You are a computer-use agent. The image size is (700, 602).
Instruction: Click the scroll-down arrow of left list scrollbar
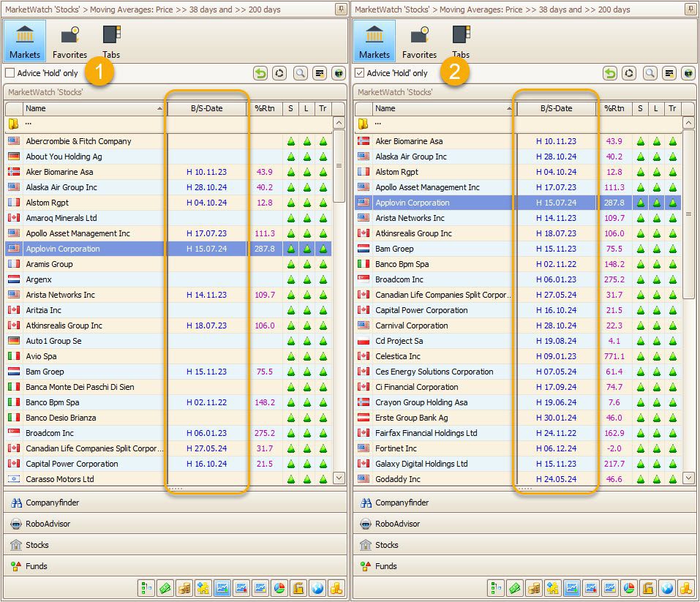(x=339, y=478)
